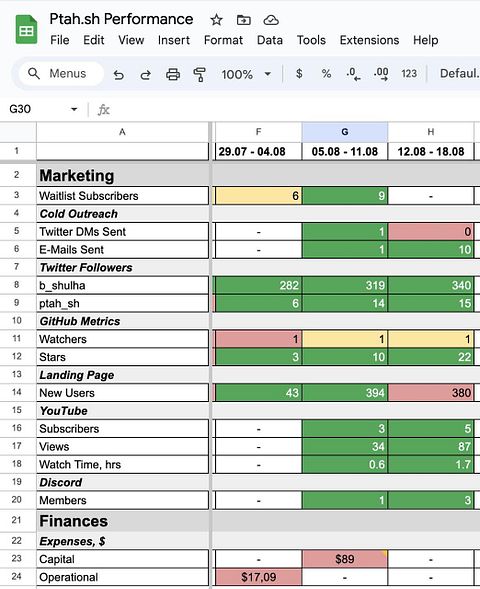Check the cloud save status icon
Image resolution: width=480 pixels, height=589 pixels.
(x=271, y=20)
